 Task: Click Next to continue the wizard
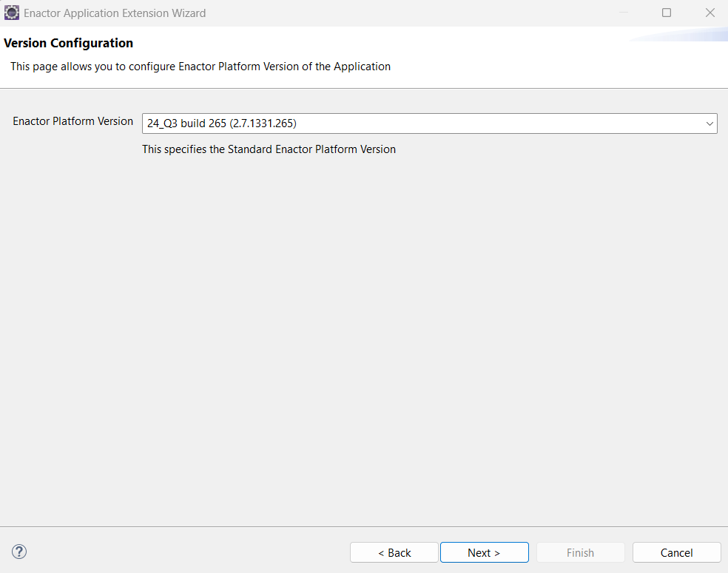click(484, 552)
